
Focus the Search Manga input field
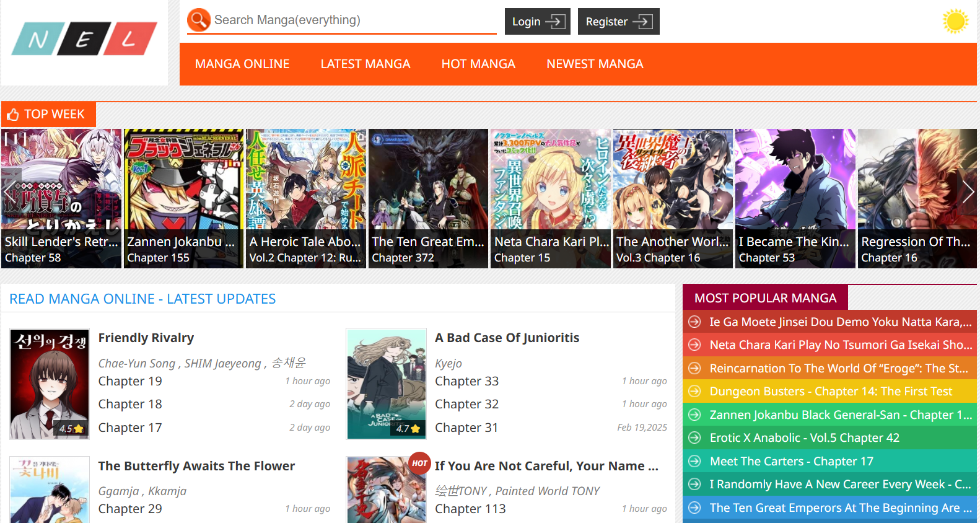354,20
